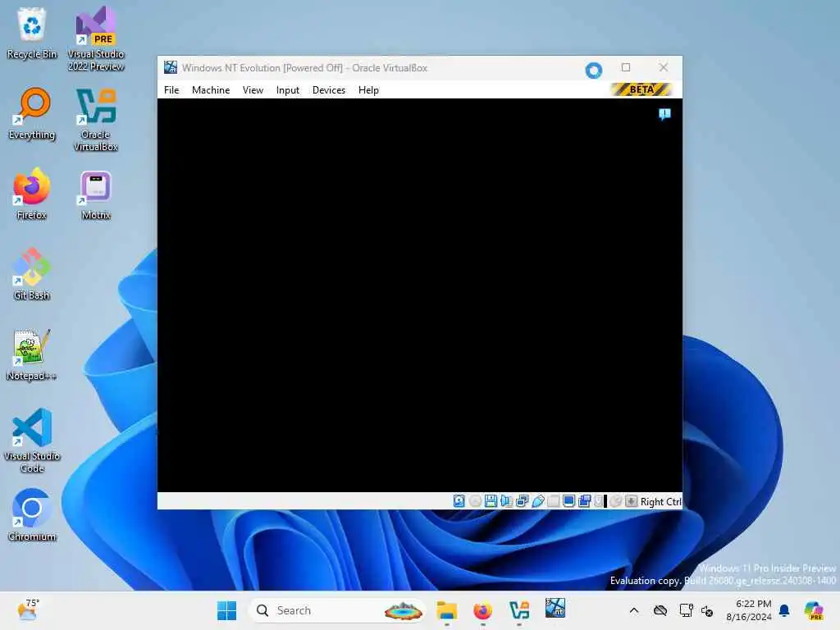The width and height of the screenshot is (840, 630).
Task: Click the VirtualBox window title bar icon
Action: (171, 67)
